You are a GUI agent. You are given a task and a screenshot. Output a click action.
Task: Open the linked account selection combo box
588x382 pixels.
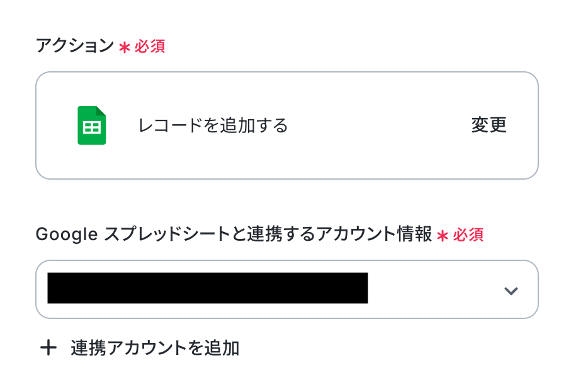tap(286, 289)
